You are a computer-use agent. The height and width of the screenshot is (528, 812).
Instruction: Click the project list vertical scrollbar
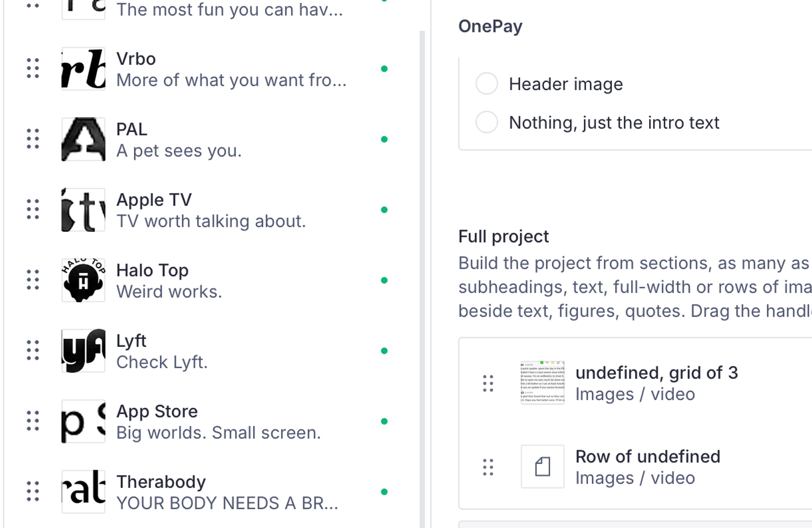422,279
